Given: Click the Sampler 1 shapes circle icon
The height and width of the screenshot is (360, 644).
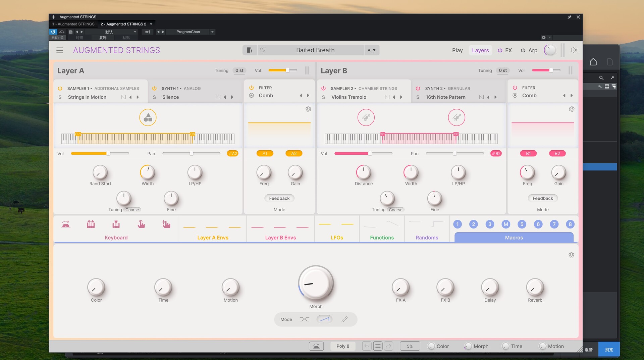Looking at the screenshot, I should point(148,118).
